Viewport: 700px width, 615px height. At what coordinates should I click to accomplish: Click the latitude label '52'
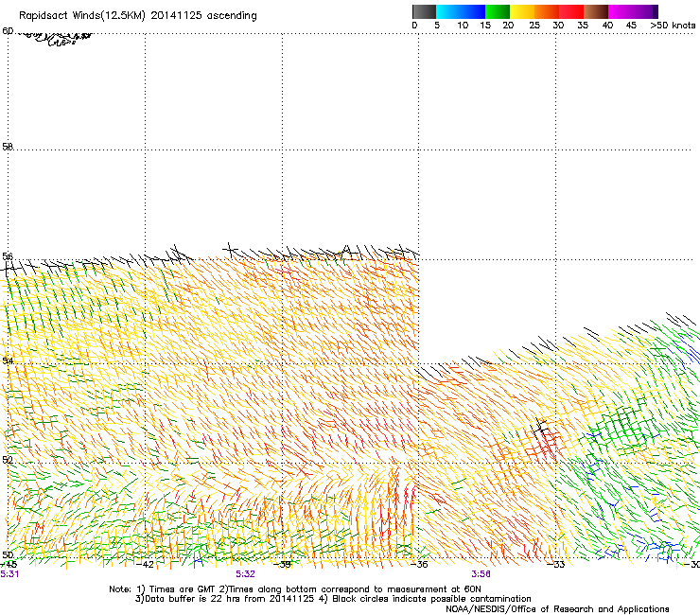(x=8, y=460)
